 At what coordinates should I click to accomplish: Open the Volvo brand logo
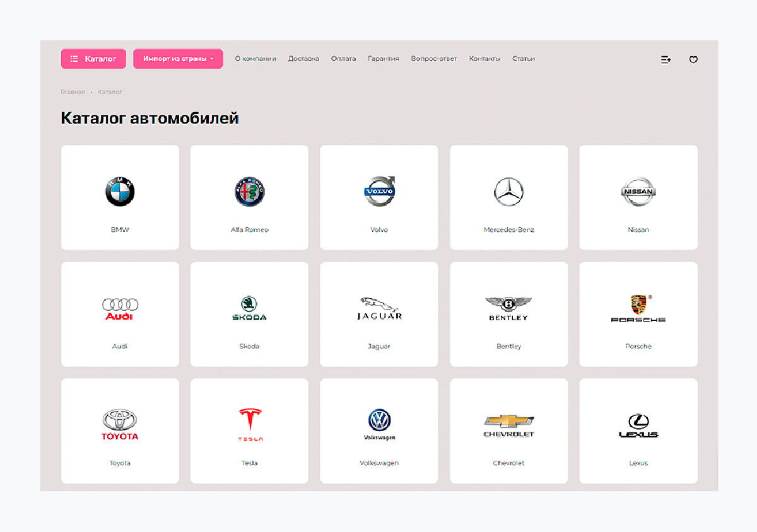(x=379, y=191)
